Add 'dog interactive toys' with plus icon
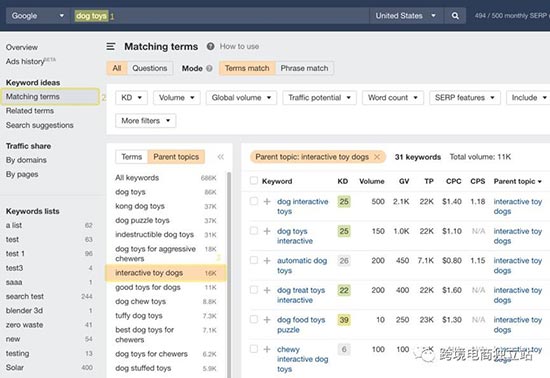This screenshot has width=550, height=378. [x=267, y=201]
